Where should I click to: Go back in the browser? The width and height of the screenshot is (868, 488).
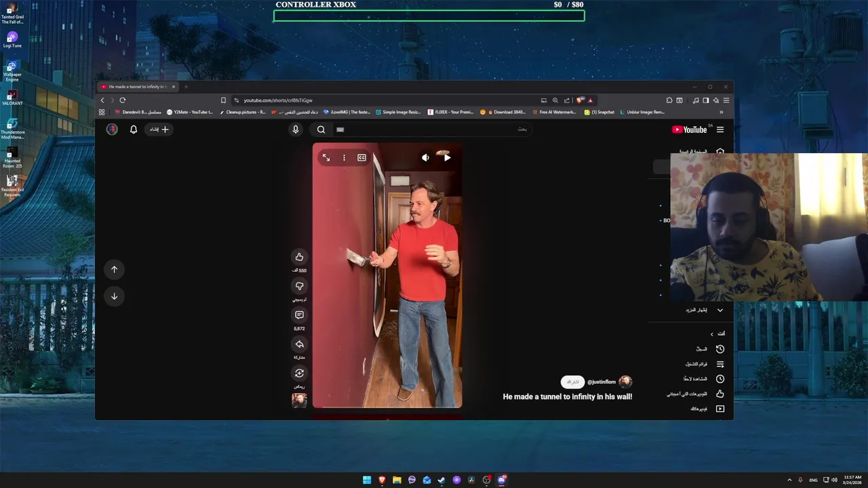coord(102,100)
